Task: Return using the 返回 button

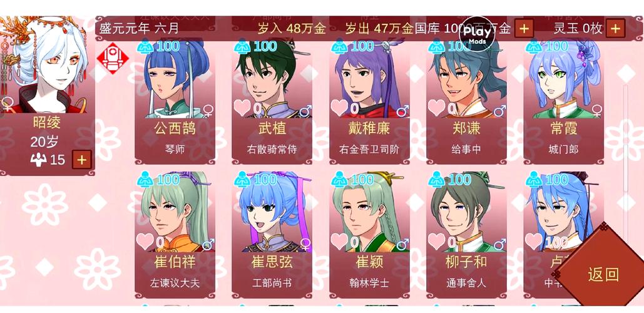Action: 603,274
